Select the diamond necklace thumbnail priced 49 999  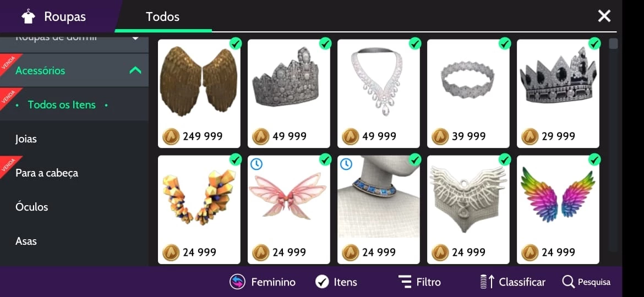click(378, 82)
